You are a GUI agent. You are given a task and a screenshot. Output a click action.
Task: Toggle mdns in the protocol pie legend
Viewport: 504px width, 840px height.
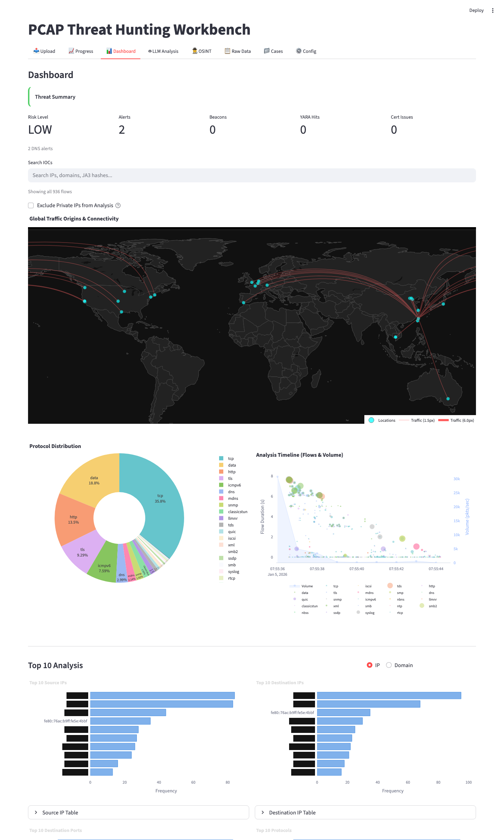(229, 498)
